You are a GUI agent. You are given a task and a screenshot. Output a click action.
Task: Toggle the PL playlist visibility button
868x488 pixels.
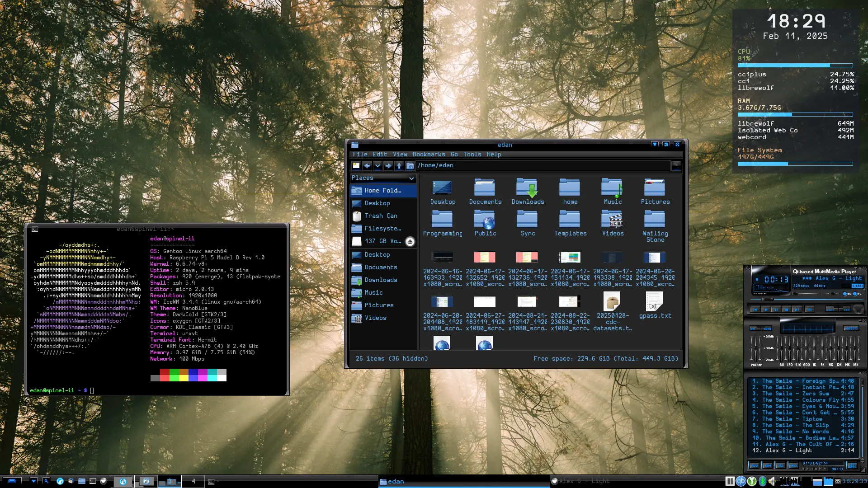[x=855, y=294]
